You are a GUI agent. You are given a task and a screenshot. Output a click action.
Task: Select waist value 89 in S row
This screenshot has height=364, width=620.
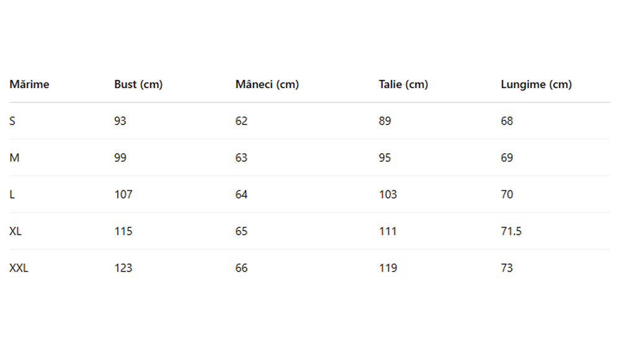pyautogui.click(x=385, y=121)
